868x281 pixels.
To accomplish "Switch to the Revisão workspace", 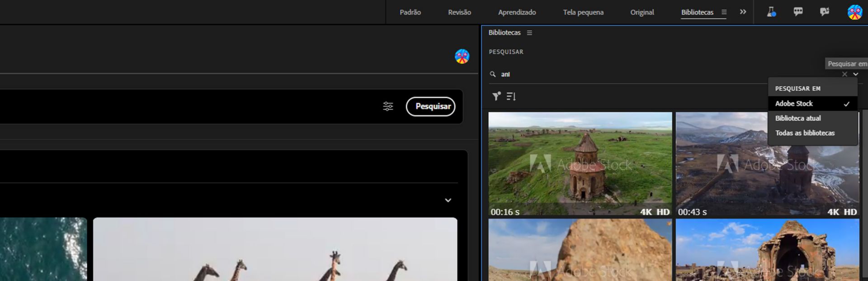I will tap(459, 12).
